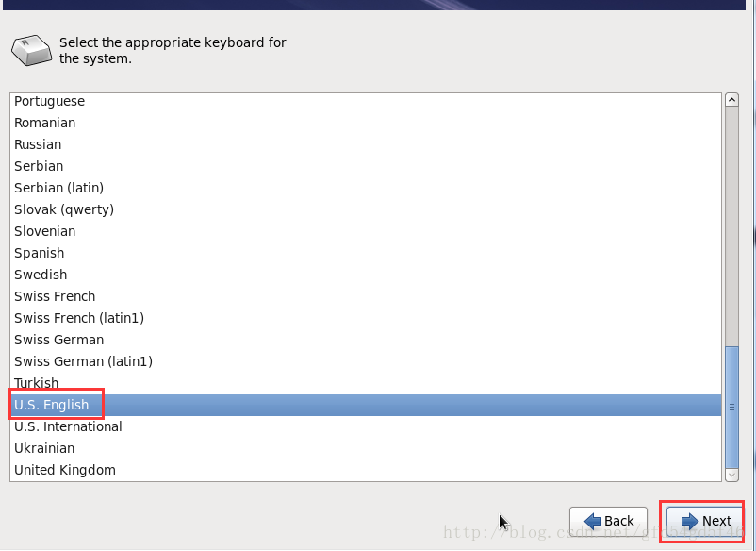The height and width of the screenshot is (551, 756).
Task: Click the vertical scrollbar thumb
Action: [731, 407]
